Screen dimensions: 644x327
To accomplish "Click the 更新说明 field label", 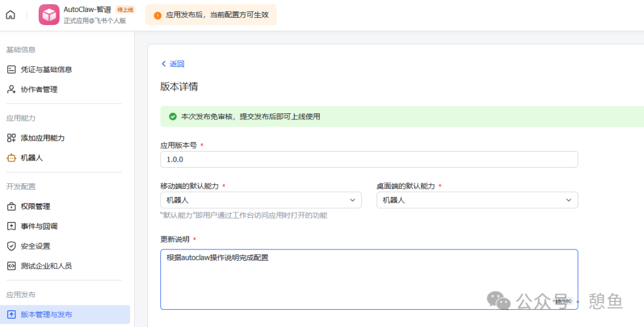I will [x=175, y=239].
